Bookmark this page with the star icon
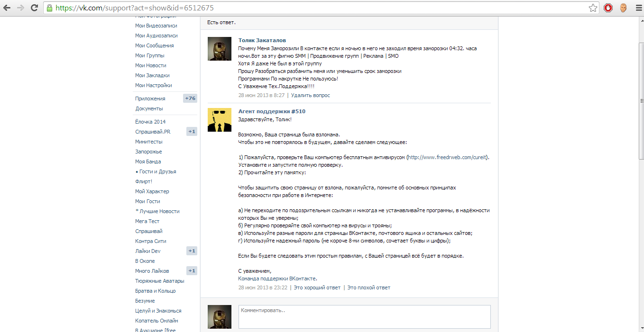Image resolution: width=644 pixels, height=332 pixels. point(593,8)
